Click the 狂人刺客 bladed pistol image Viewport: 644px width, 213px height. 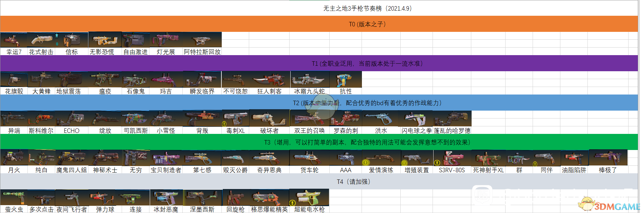click(x=270, y=79)
